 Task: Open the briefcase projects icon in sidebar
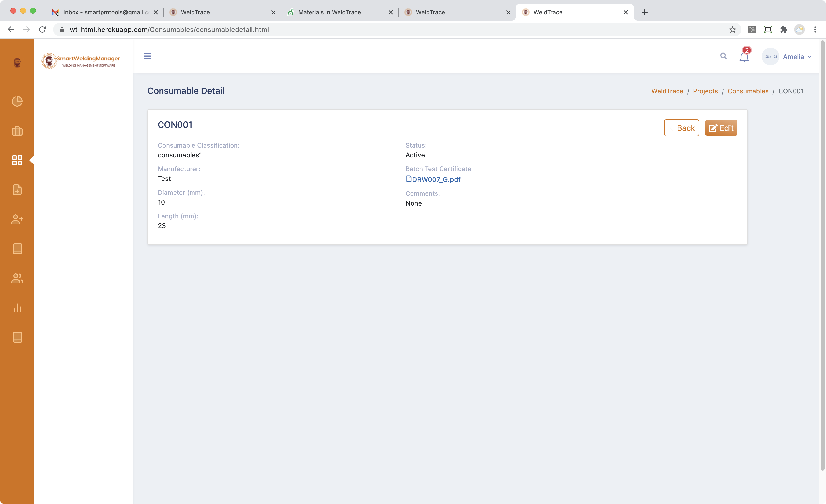tap(17, 131)
